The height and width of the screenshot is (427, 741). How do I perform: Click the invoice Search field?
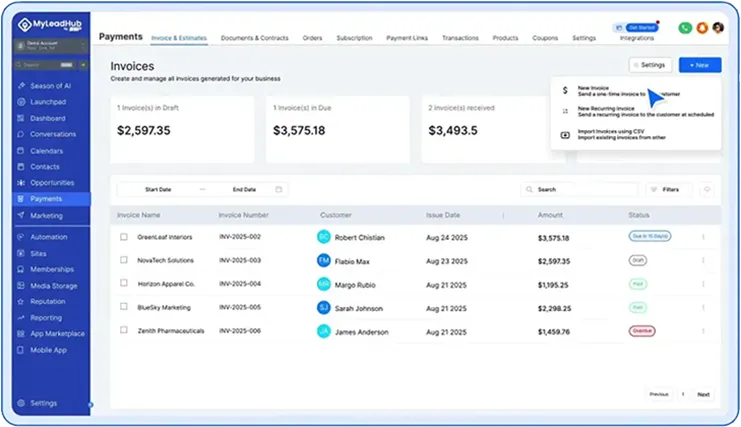coord(579,189)
